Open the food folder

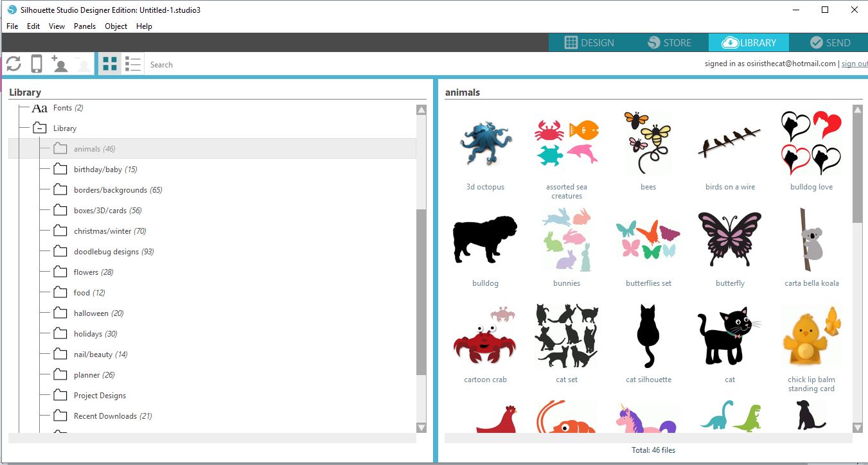(x=89, y=293)
